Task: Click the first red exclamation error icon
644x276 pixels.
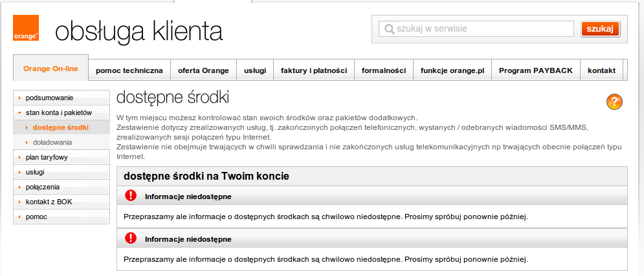Action: [131, 196]
